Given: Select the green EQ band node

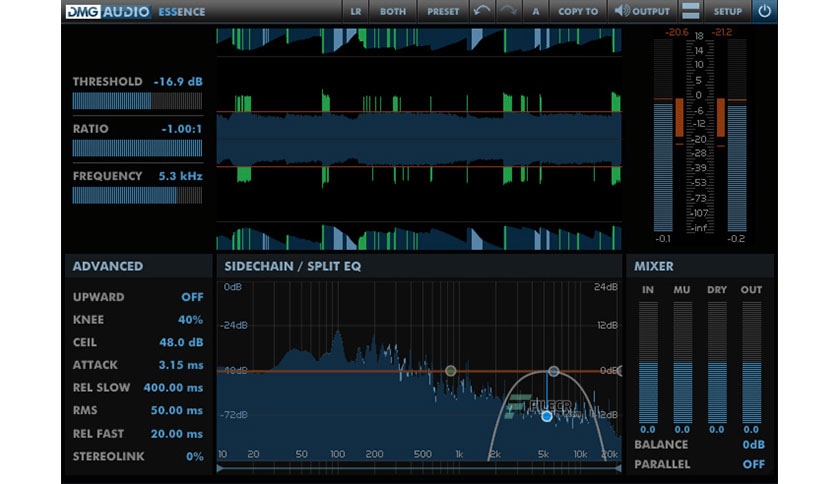Looking at the screenshot, I should tap(450, 371).
